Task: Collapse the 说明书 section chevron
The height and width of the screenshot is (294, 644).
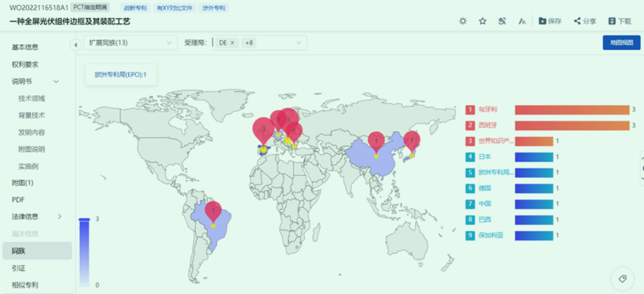Action: click(x=56, y=81)
